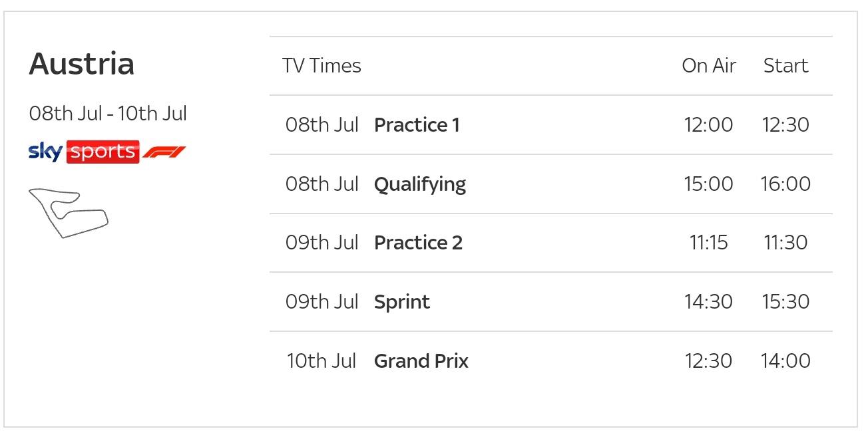Image resolution: width=868 pixels, height=433 pixels.
Task: Click the red Sports logo badge
Action: coord(103,152)
